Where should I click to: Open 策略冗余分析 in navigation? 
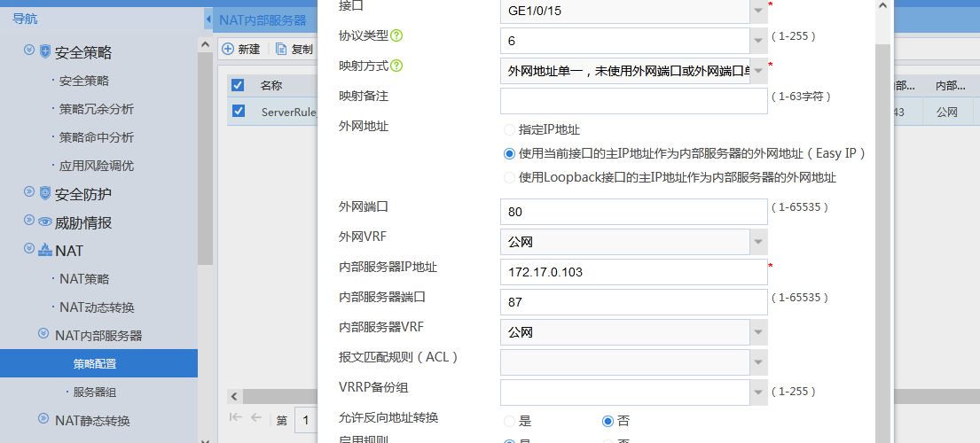click(97, 109)
